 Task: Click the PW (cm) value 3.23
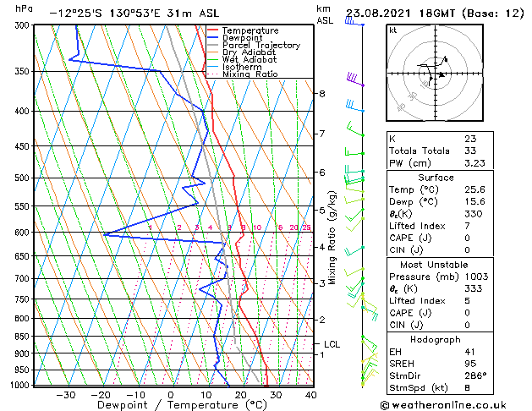(x=474, y=163)
